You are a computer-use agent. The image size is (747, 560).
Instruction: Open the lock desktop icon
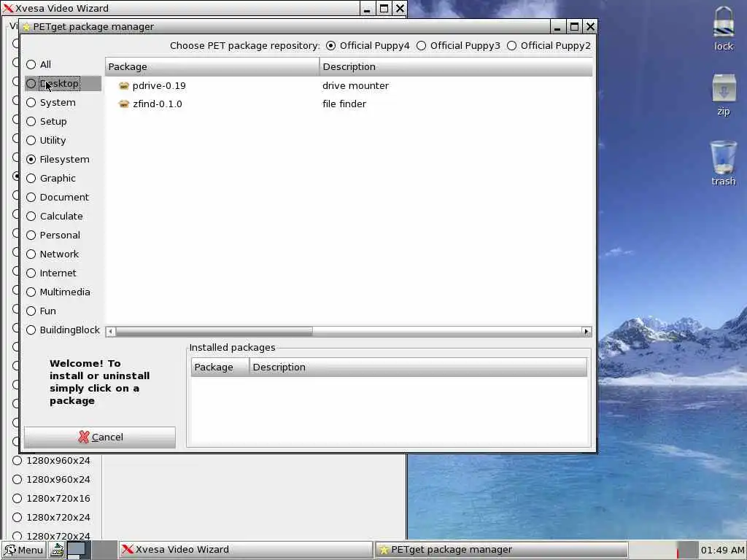click(x=723, y=28)
